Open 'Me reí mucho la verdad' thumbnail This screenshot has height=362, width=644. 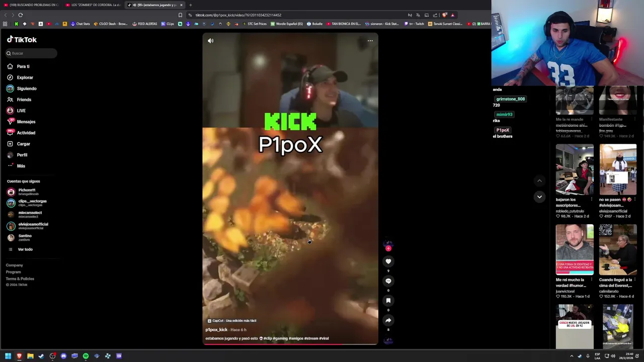coord(575,249)
